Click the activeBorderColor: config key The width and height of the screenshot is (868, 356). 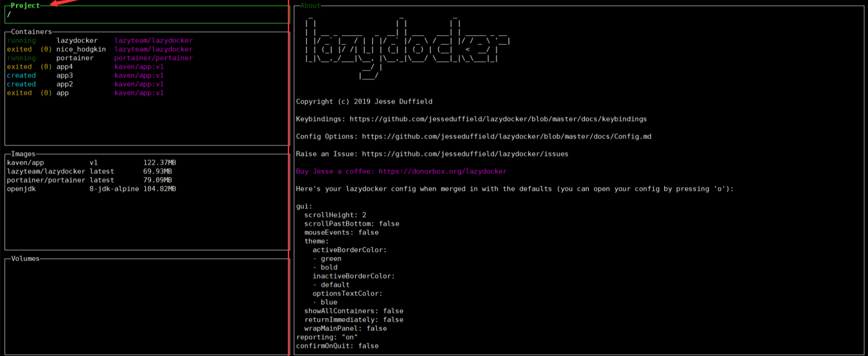click(350, 250)
